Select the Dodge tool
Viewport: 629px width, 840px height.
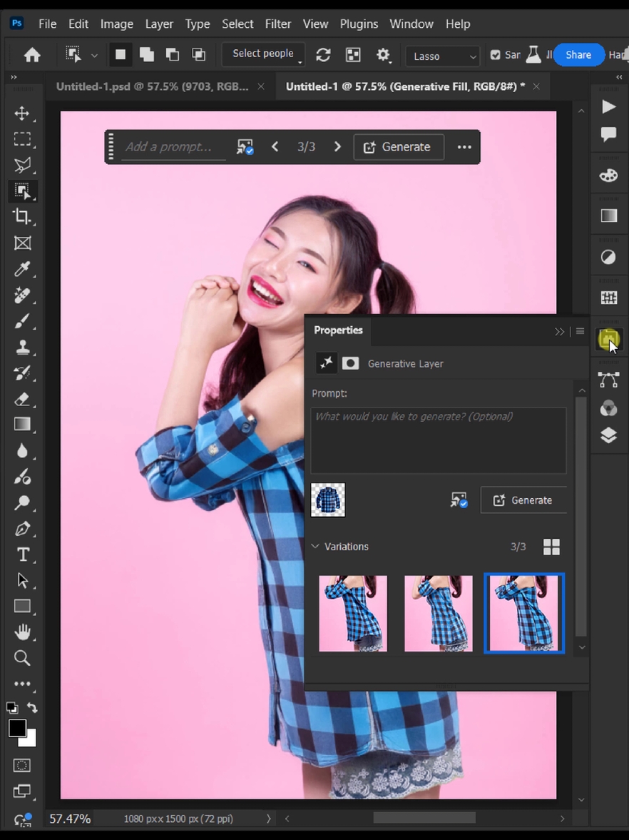(22, 502)
